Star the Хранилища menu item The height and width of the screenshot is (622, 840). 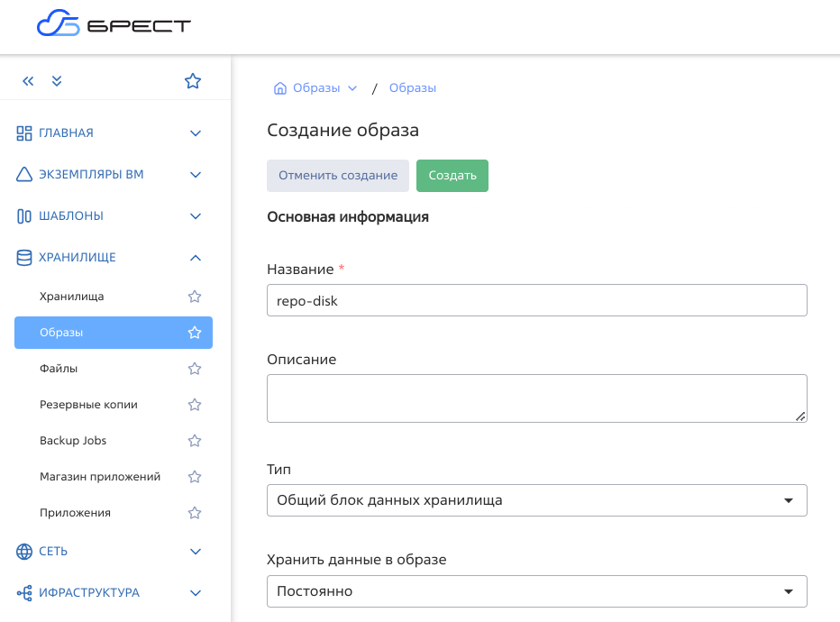coord(194,297)
